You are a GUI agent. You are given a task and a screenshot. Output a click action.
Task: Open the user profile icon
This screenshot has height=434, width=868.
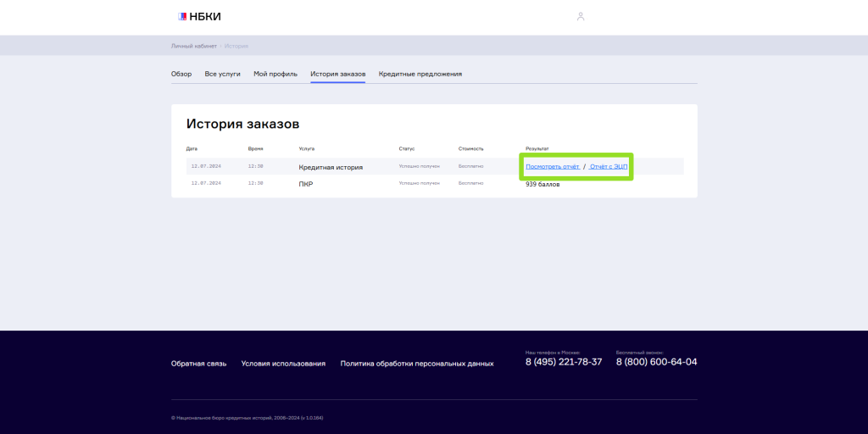(x=581, y=16)
